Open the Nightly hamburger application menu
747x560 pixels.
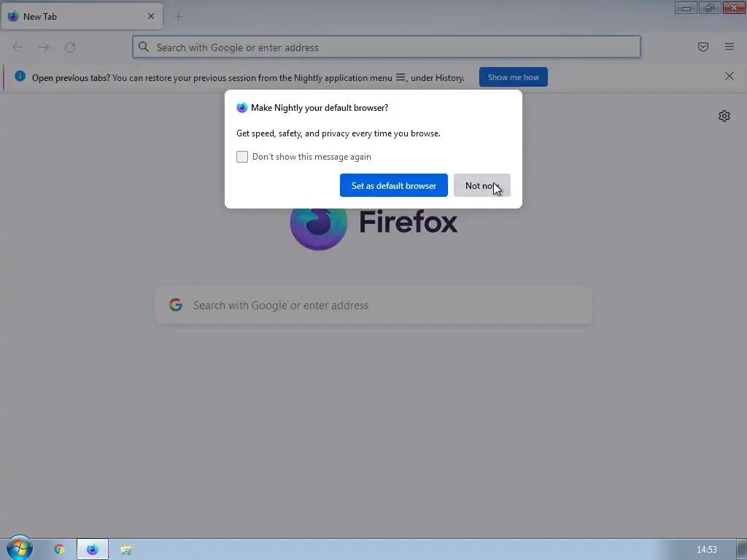pos(729,47)
